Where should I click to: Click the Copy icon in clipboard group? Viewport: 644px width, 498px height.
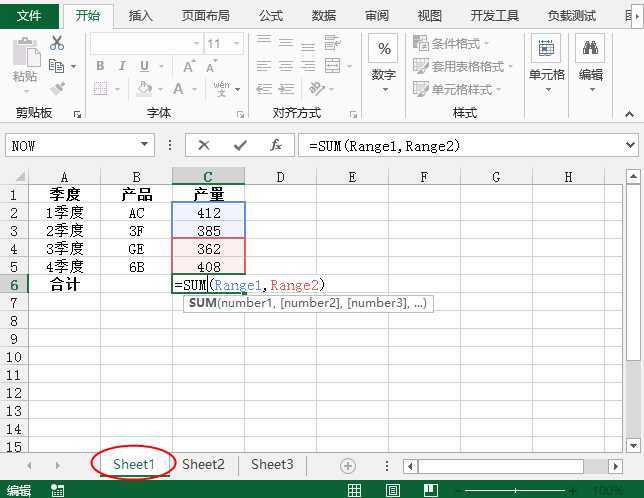56,66
